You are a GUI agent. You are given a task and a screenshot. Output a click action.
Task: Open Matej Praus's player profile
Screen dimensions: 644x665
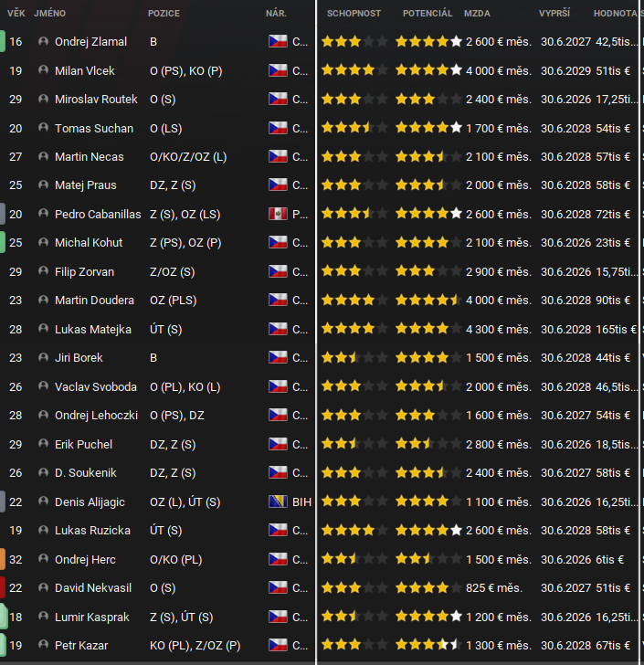(86, 185)
